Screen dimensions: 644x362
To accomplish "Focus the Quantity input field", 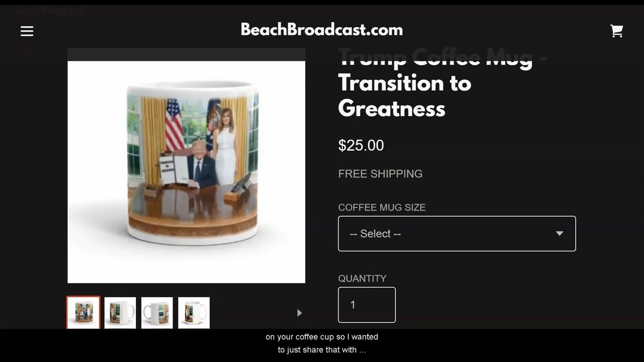I will coord(367,305).
